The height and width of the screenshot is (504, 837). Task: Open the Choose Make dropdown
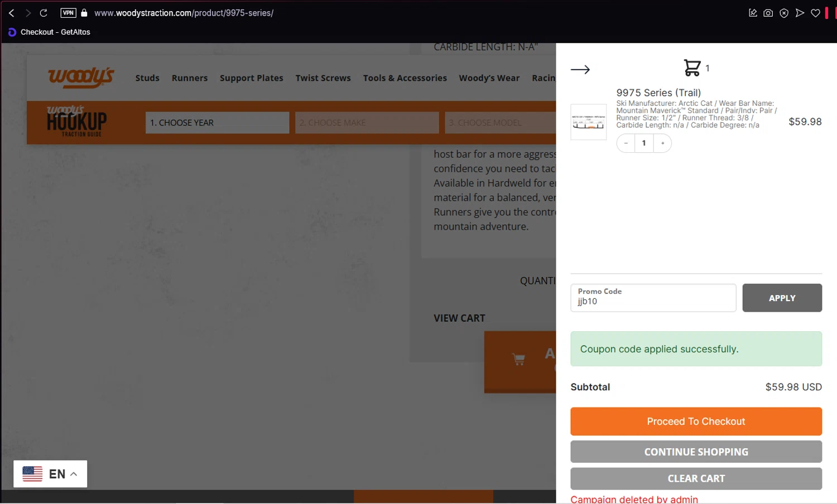tap(367, 123)
